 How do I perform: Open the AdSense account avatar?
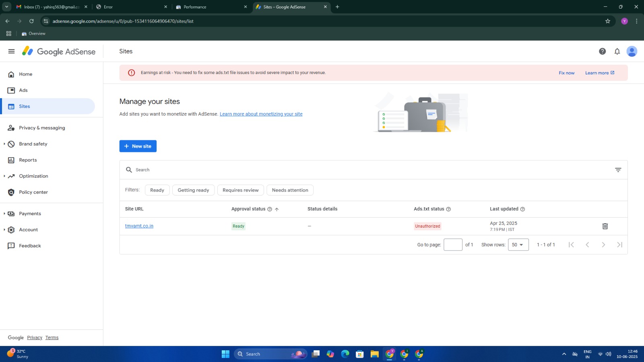click(632, 51)
